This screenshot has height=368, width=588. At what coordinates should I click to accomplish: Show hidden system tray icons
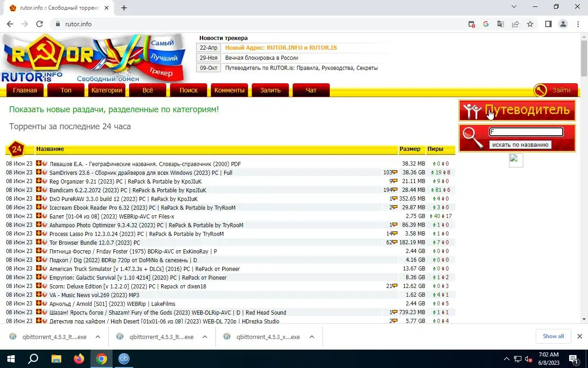(507, 359)
